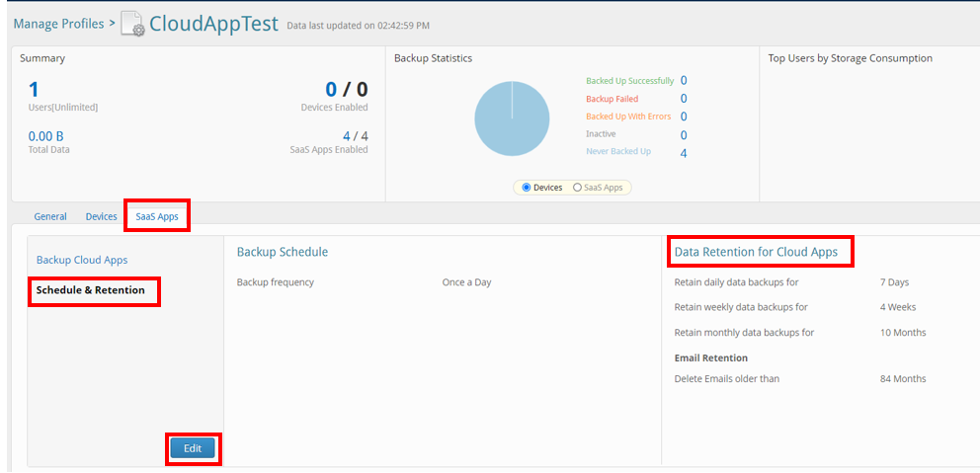Image resolution: width=980 pixels, height=473 pixels.
Task: Click the Backup frequency label
Action: (x=275, y=282)
